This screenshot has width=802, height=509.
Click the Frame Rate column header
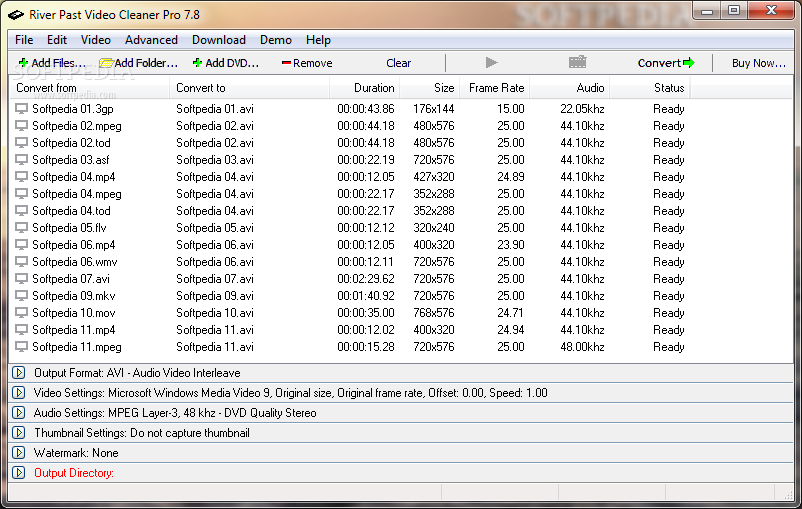pos(495,87)
